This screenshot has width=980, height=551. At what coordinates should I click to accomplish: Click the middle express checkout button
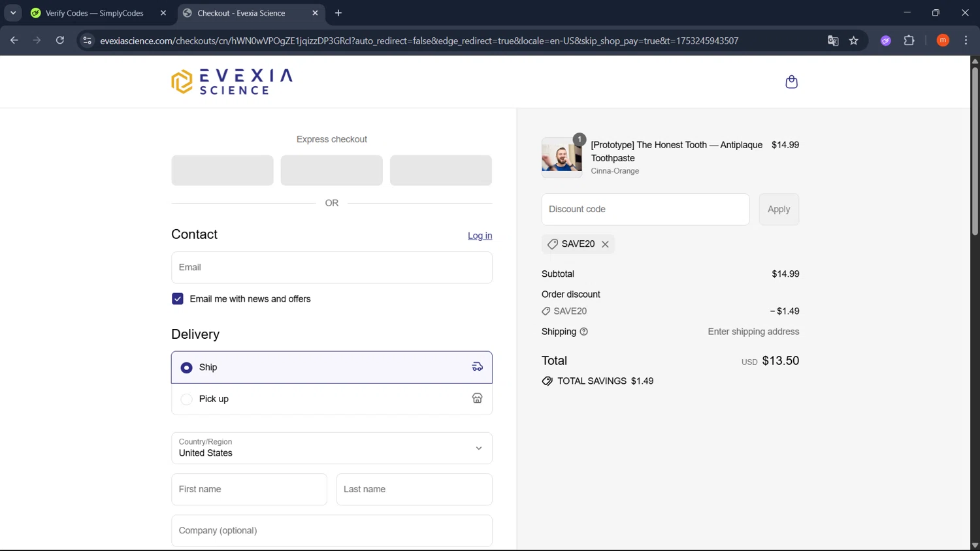tap(332, 170)
